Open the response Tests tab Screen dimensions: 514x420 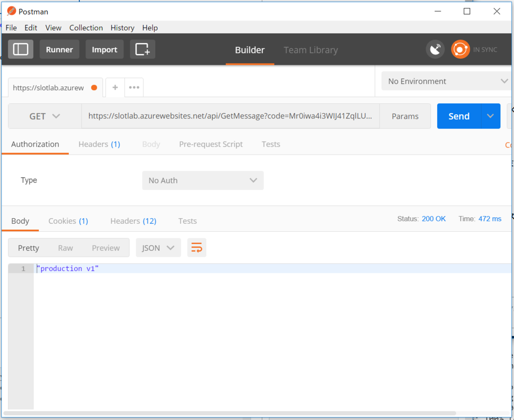point(188,221)
